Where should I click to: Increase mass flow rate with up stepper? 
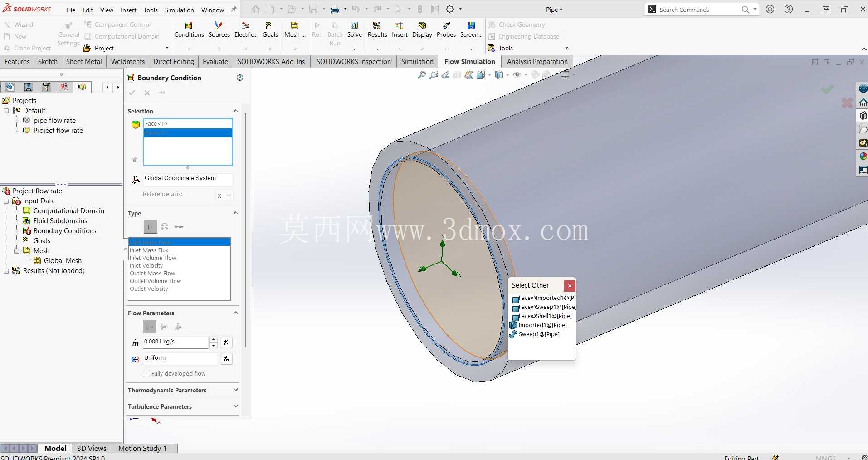[x=213, y=339]
